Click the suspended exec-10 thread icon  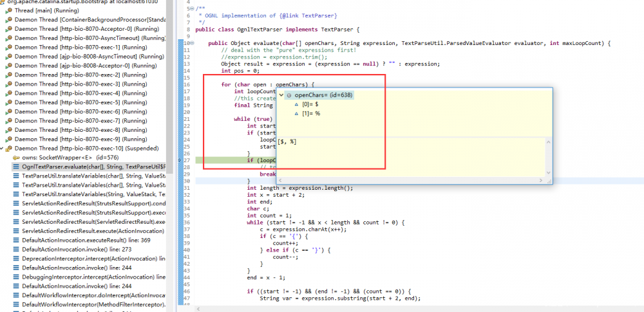tap(9, 149)
